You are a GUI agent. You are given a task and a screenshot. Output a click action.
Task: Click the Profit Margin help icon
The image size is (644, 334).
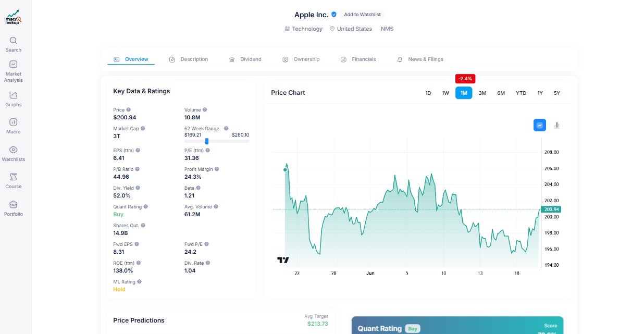(x=217, y=169)
